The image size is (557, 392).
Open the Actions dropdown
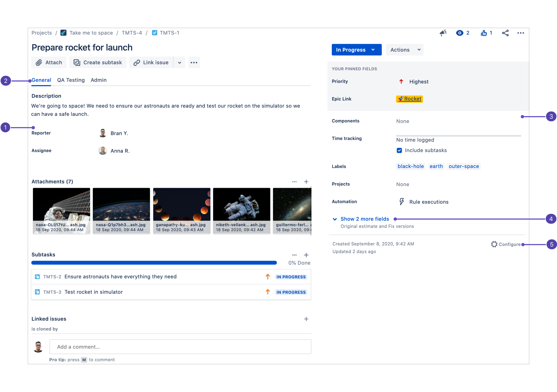[x=404, y=50]
